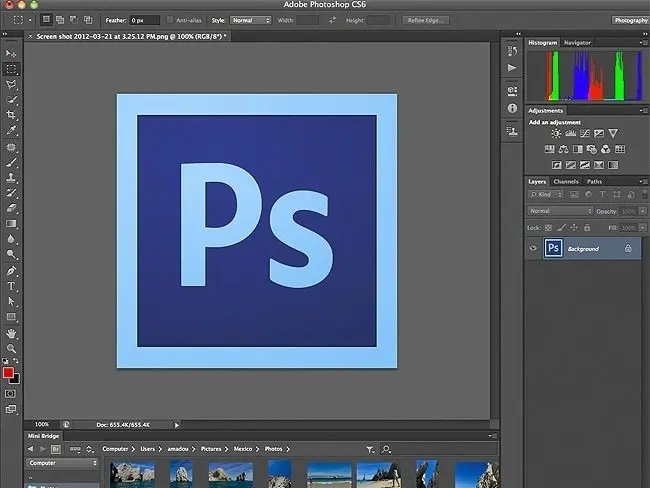Toggle Lock all in Layers panel
Screen dimensions: 650x488
[587, 228]
